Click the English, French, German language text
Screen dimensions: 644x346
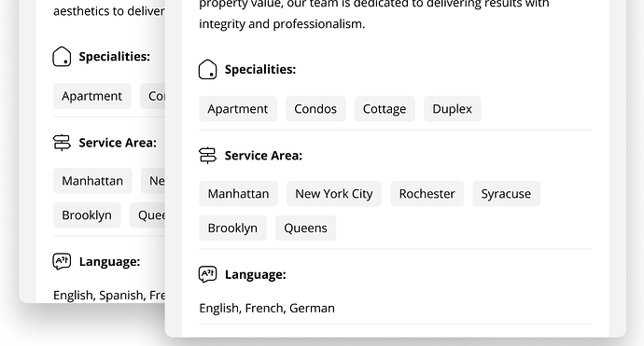coord(267,308)
